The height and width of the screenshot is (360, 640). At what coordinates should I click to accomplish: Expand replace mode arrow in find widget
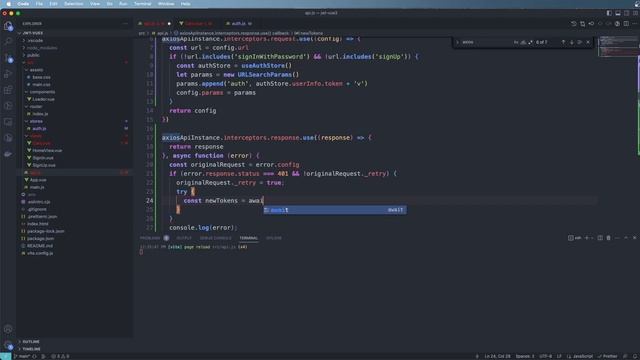pos(457,42)
